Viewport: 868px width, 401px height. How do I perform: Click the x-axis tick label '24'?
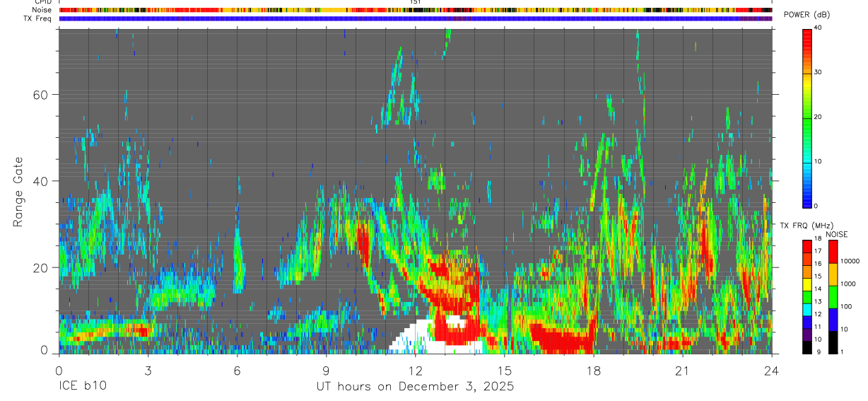click(x=771, y=371)
